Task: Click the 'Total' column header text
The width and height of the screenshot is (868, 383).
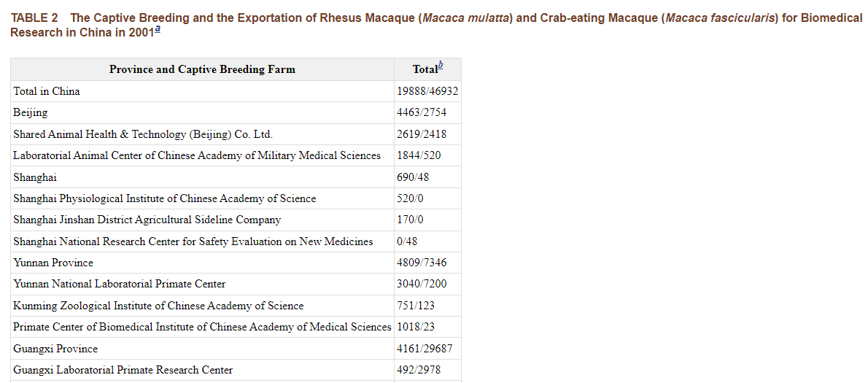Action: [x=424, y=69]
